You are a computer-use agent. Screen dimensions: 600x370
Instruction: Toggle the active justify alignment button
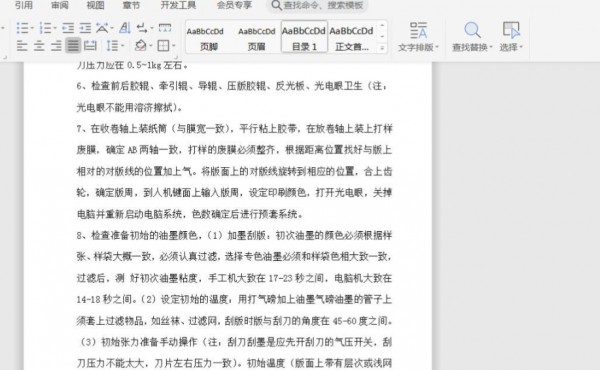[x=73, y=46]
